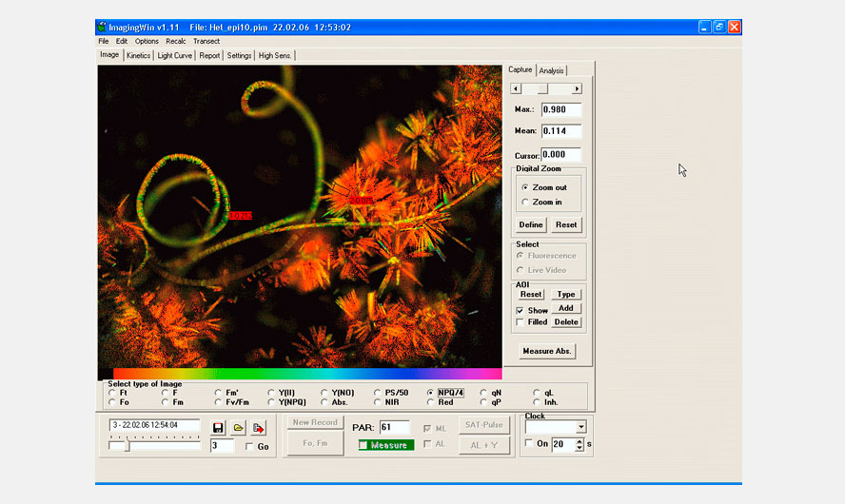Check the Go checkbox
Screen dimensions: 845x504
click(x=249, y=446)
